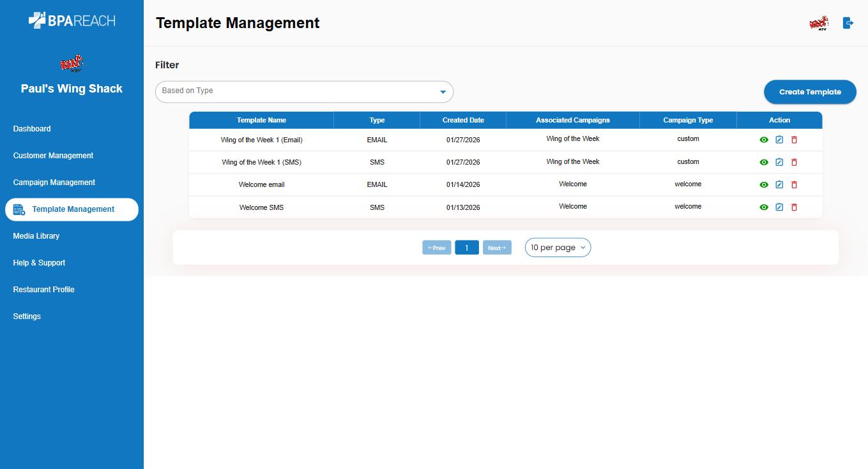This screenshot has width=868, height=469.
Task: Edit the Wing of the Week 1 (SMS) template
Action: 779,162
